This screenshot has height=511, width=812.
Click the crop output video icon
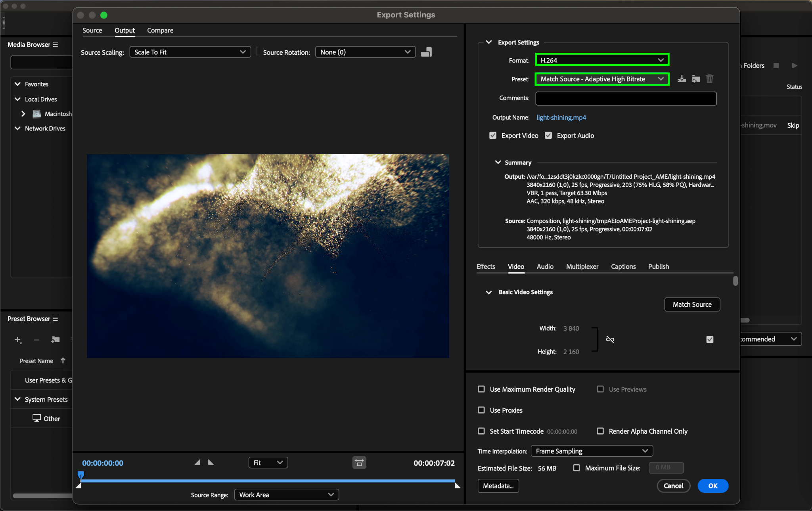[x=426, y=52]
